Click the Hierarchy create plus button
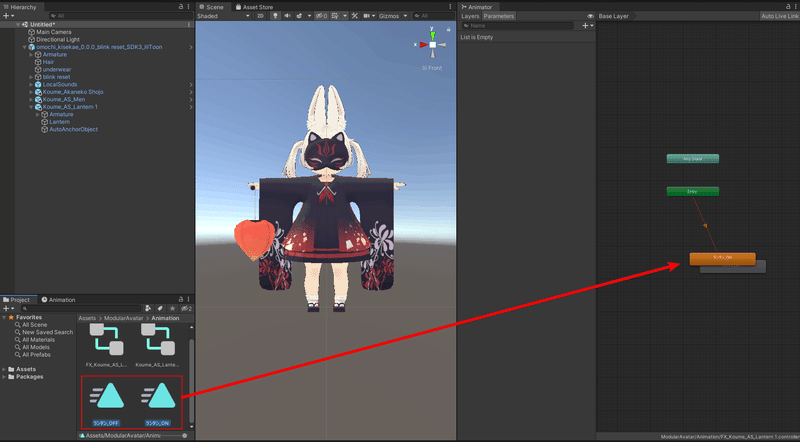This screenshot has height=442, width=800. pos(6,16)
